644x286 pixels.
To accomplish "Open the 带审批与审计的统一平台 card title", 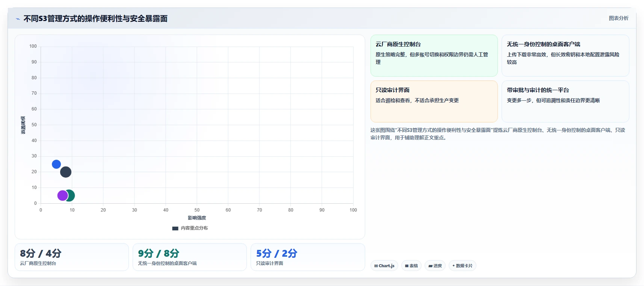I will coord(538,90).
